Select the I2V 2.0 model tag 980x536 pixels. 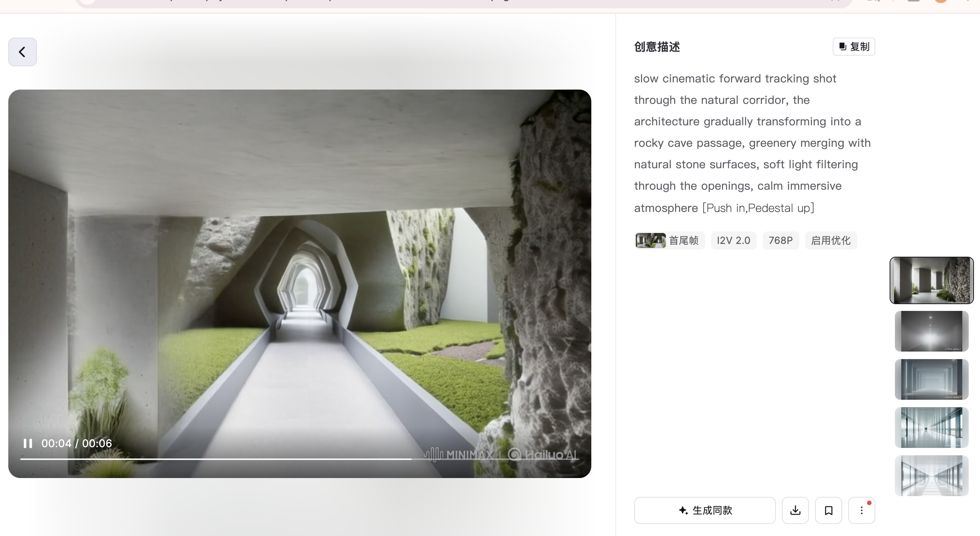tap(733, 240)
